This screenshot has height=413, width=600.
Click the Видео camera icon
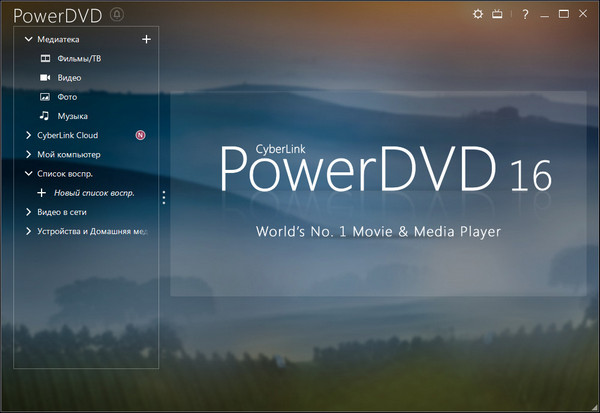coord(44,78)
